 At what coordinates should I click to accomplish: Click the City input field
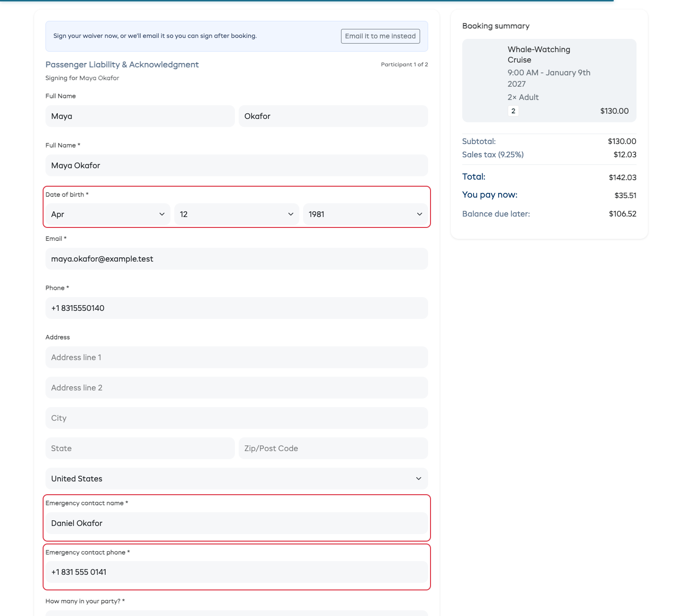237,418
